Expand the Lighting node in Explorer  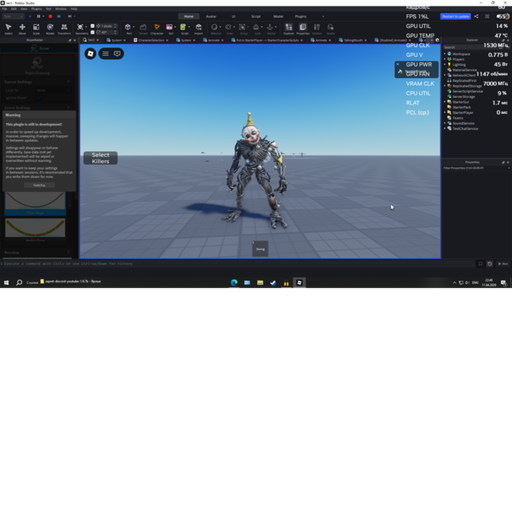coord(445,64)
